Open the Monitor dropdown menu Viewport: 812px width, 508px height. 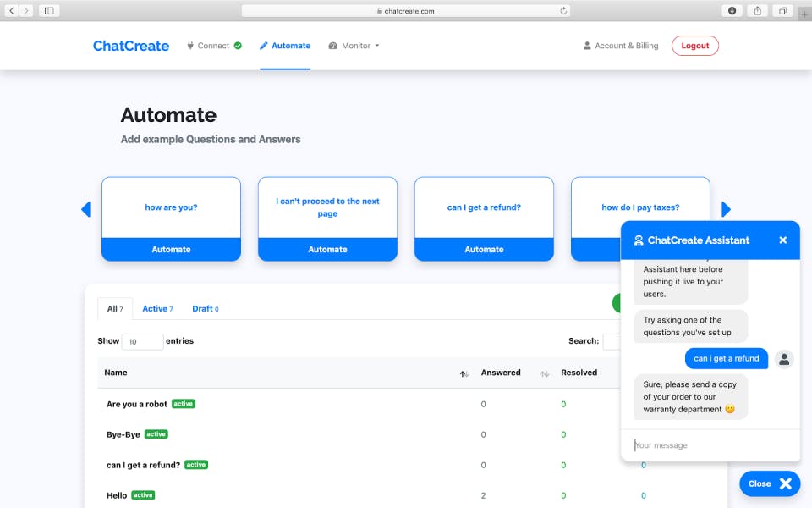pos(354,46)
